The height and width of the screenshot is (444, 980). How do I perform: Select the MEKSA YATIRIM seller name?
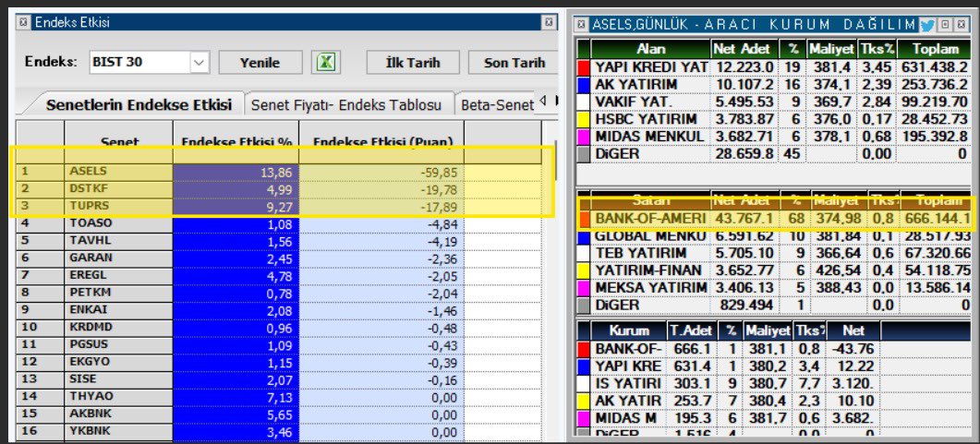click(650, 287)
